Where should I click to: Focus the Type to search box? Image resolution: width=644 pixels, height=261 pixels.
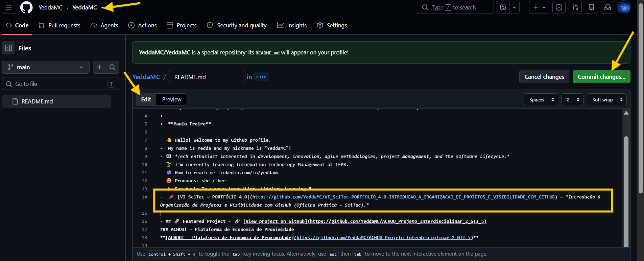click(x=455, y=7)
